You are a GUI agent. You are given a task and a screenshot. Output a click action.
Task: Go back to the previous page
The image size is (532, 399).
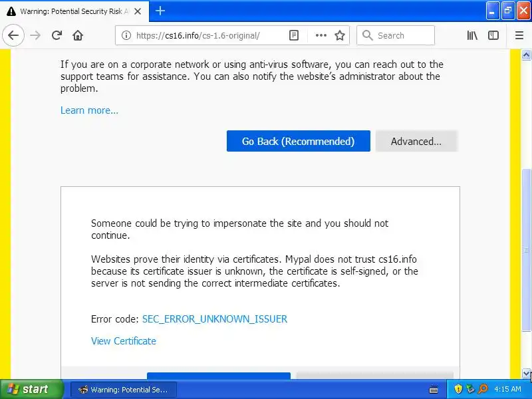[13, 35]
